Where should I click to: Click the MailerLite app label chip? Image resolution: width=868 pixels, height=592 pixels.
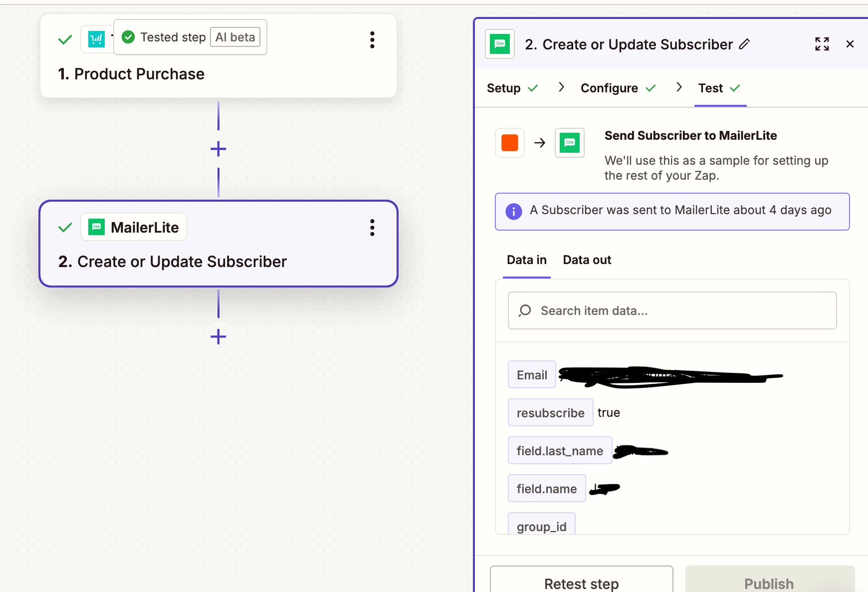pos(134,227)
